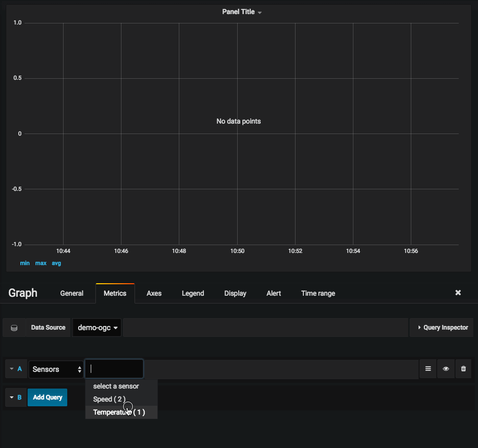Switch to the General tab

point(71,294)
